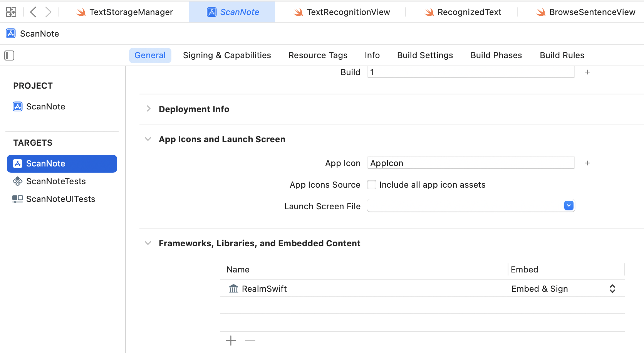
Task: Open the related items grid menu
Action: [x=11, y=12]
